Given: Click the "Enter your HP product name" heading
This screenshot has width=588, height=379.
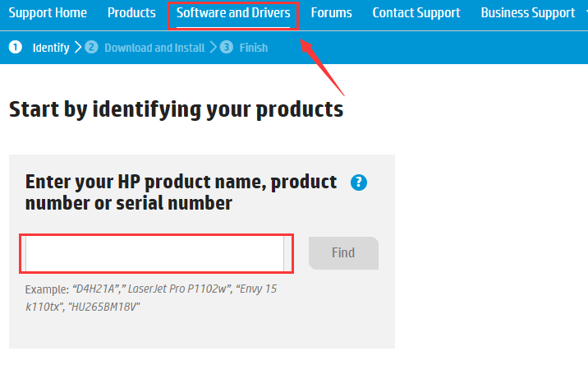Looking at the screenshot, I should [x=181, y=192].
